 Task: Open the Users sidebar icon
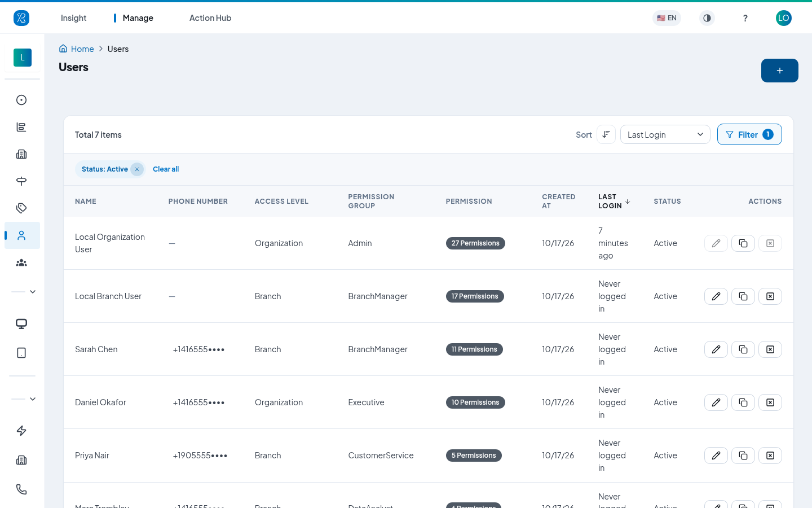(22, 235)
